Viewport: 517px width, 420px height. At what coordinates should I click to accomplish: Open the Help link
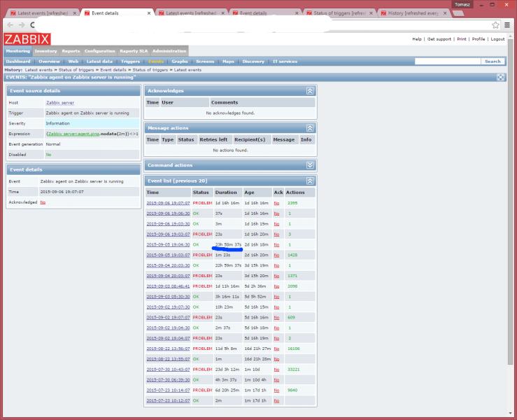pyautogui.click(x=417, y=39)
